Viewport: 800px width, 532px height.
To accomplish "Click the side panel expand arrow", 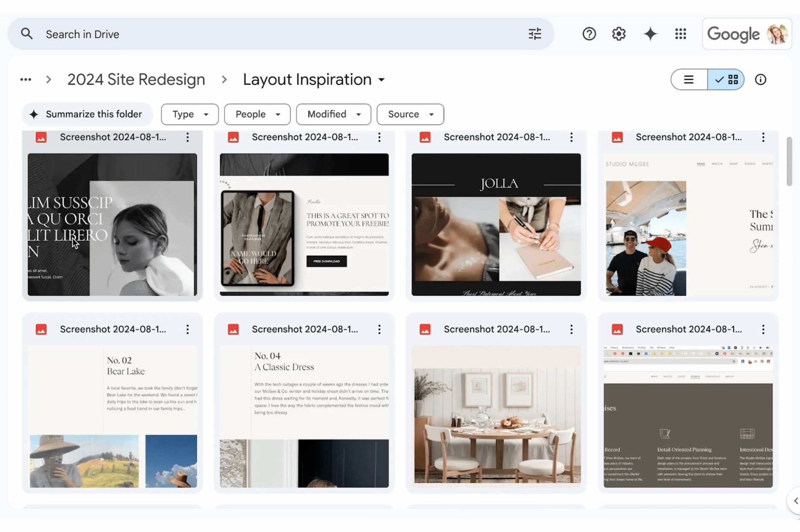I will 795,500.
